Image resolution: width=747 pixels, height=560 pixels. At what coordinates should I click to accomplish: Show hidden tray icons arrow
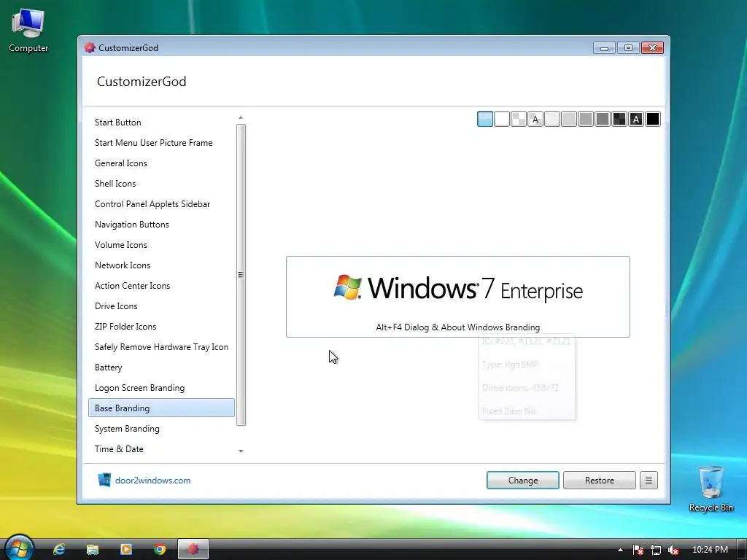[620, 550]
